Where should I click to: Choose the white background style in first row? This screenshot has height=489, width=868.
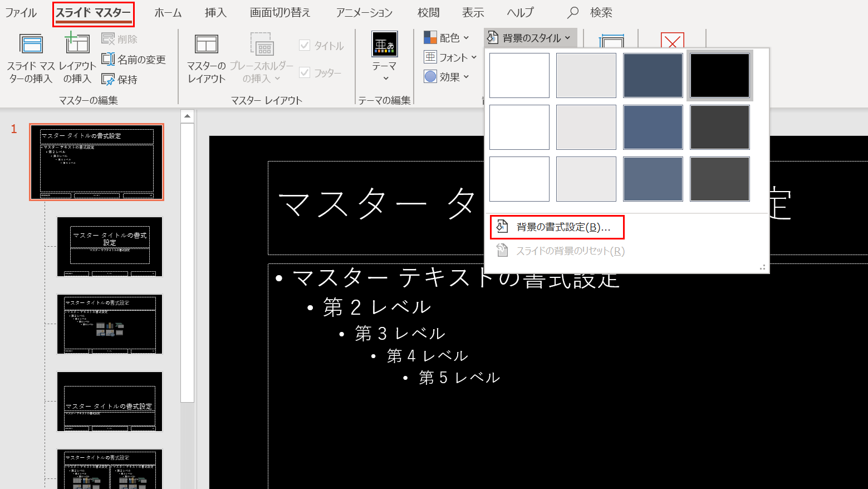tap(519, 75)
